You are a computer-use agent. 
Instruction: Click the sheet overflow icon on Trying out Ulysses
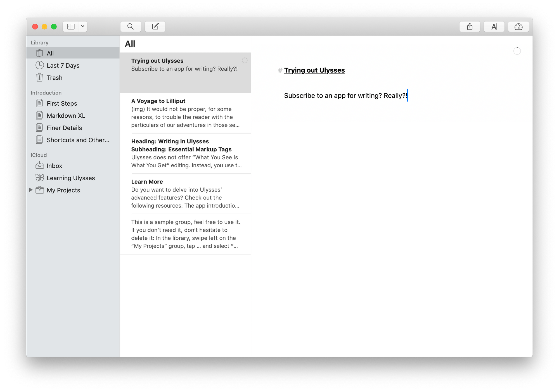pyautogui.click(x=244, y=60)
